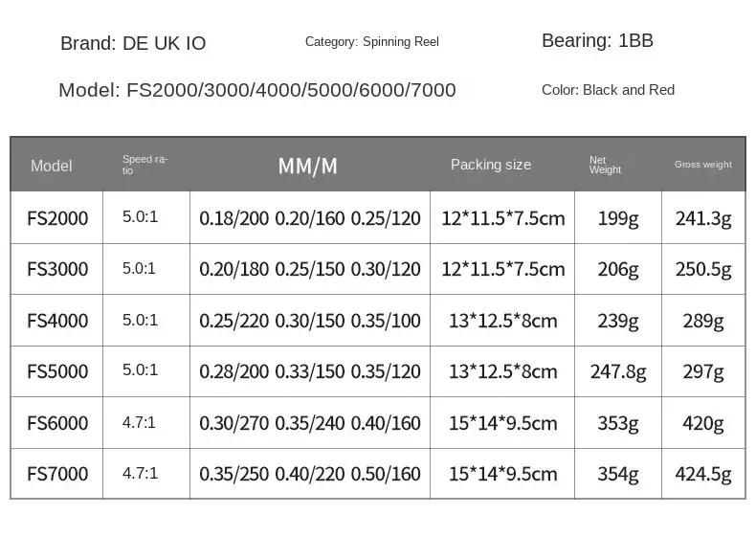Image resolution: width=756 pixels, height=537 pixels.
Task: Click the Gross weight column header
Action: coord(703,164)
